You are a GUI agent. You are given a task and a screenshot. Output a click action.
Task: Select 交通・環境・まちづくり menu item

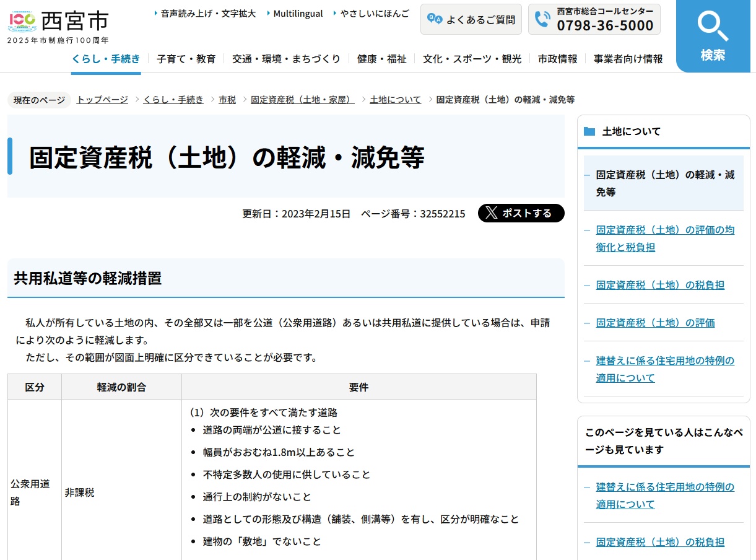click(x=286, y=59)
